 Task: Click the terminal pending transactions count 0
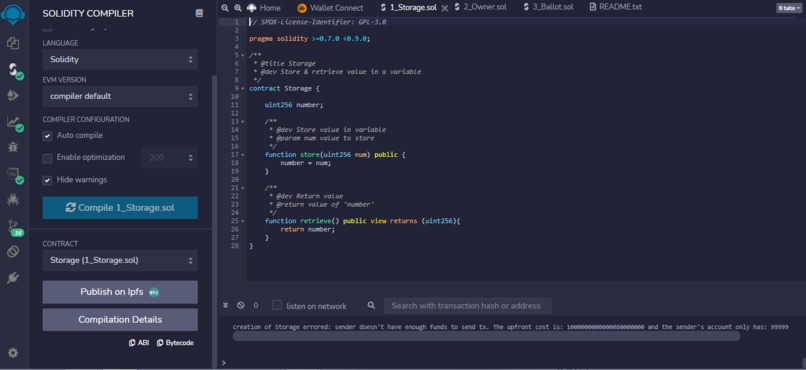pyautogui.click(x=255, y=305)
